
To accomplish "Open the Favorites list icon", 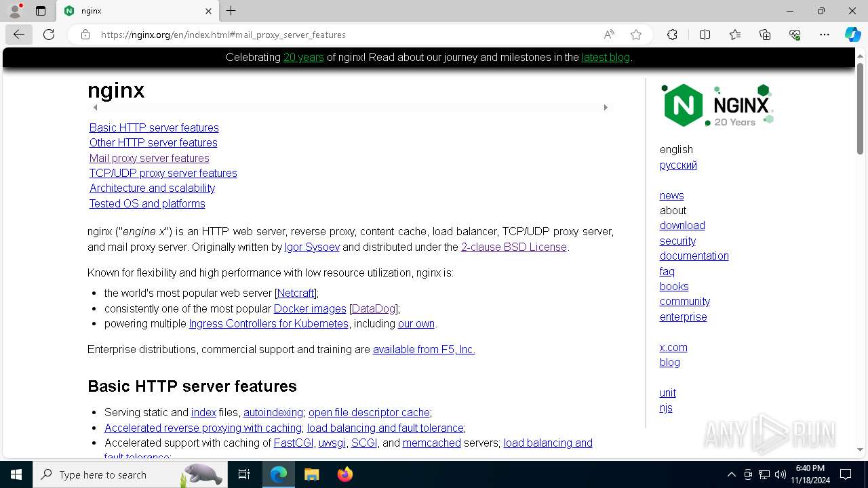I will click(x=735, y=35).
